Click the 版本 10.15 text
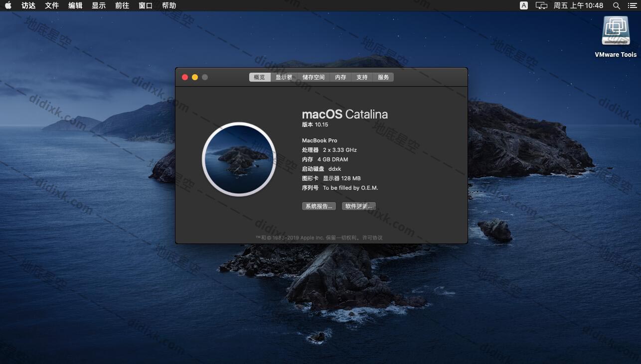 pos(315,124)
